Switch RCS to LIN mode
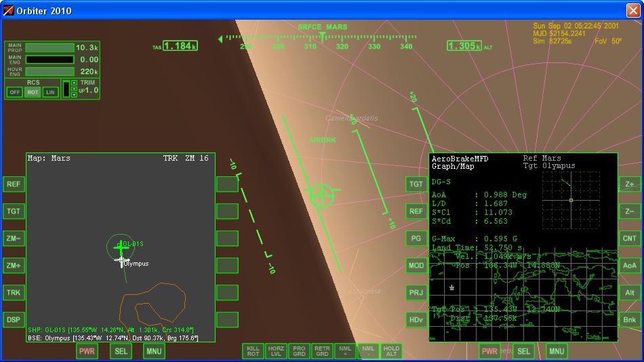Image resolution: width=644 pixels, height=362 pixels. click(50, 92)
